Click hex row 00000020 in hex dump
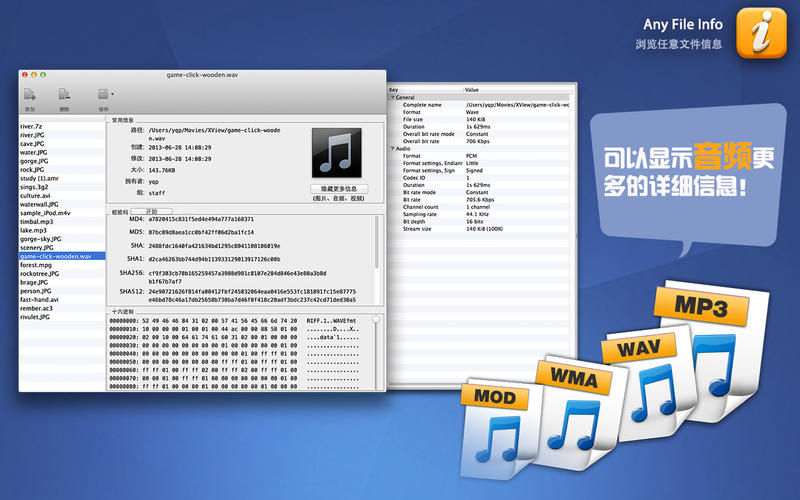The height and width of the screenshot is (500, 800). pyautogui.click(x=233, y=337)
